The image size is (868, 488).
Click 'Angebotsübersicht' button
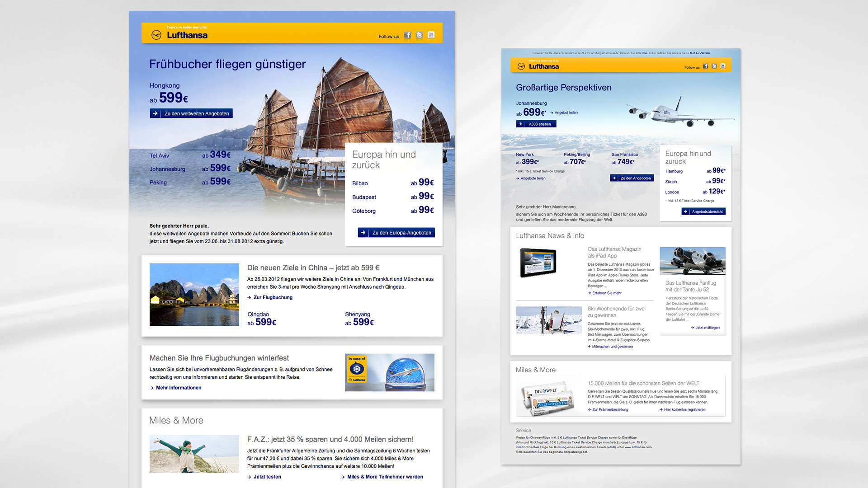tap(703, 211)
